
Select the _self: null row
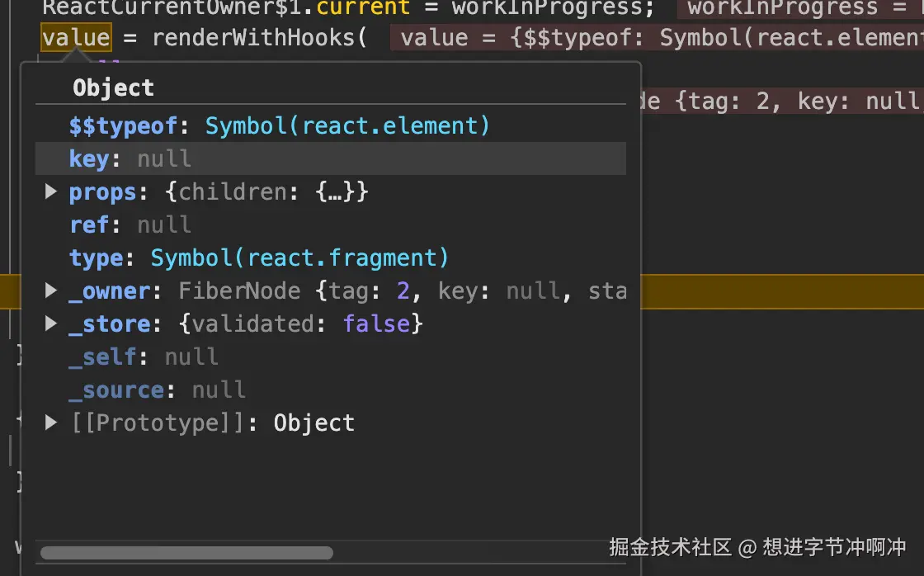click(144, 357)
